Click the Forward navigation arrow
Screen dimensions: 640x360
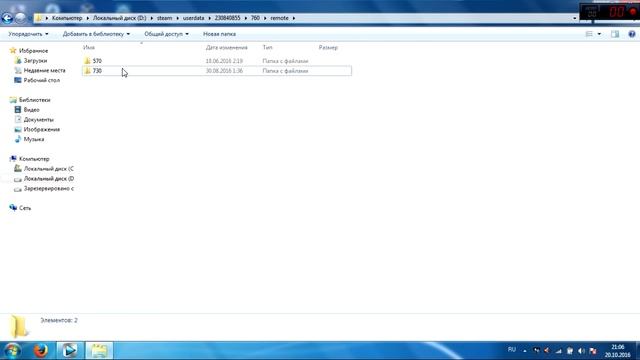(20, 18)
